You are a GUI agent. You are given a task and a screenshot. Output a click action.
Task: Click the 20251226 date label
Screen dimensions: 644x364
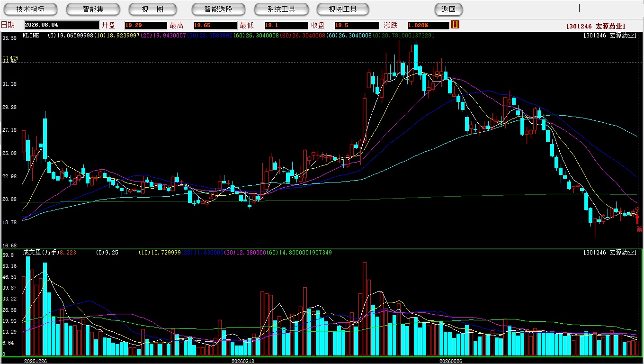(x=36, y=361)
